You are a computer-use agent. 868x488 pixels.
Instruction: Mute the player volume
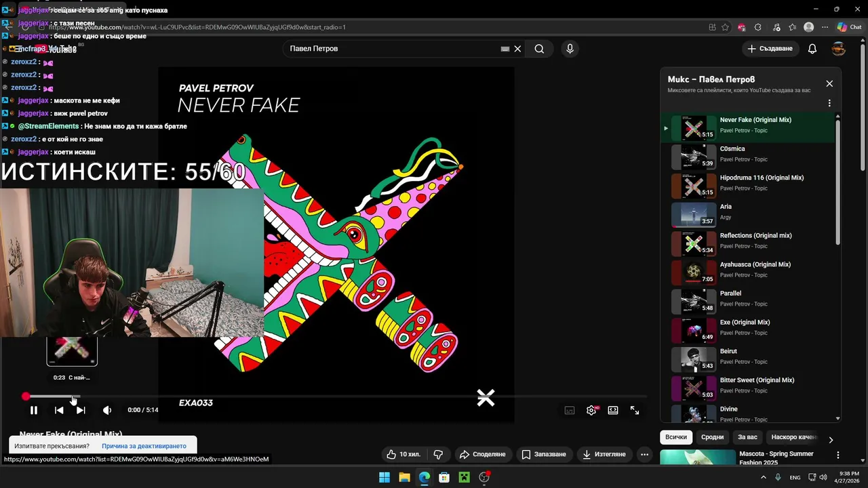point(107,410)
